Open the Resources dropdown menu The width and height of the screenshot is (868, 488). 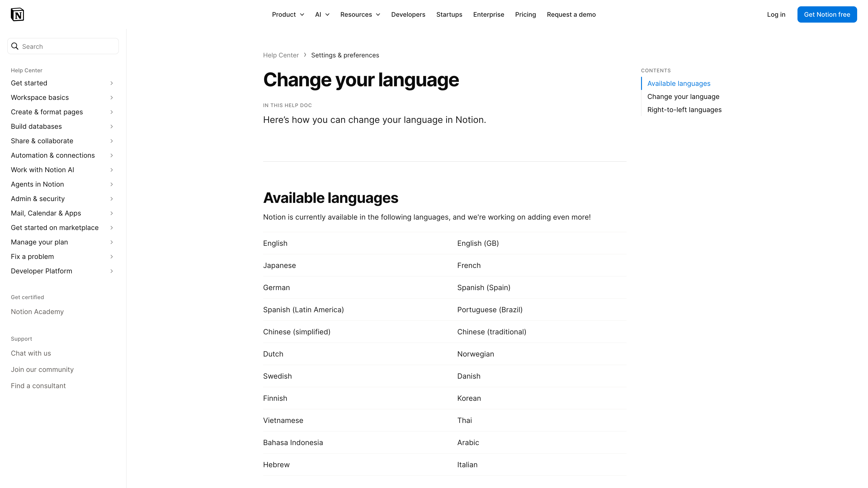[360, 14]
